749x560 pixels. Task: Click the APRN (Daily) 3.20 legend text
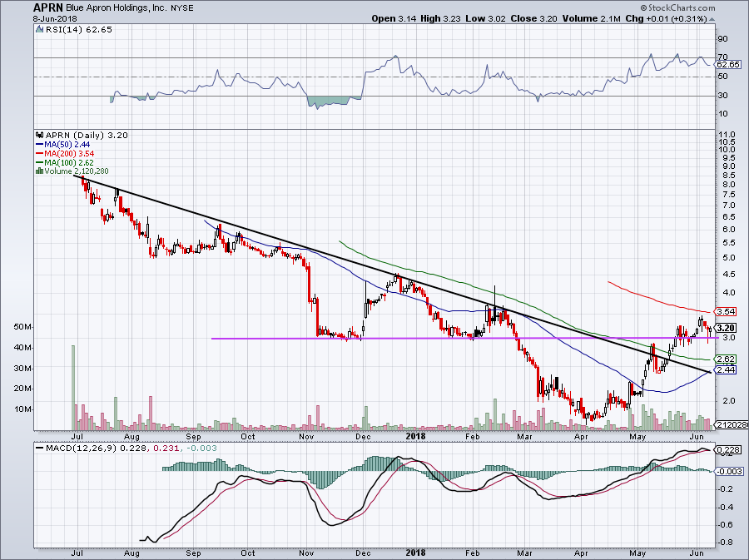point(87,136)
